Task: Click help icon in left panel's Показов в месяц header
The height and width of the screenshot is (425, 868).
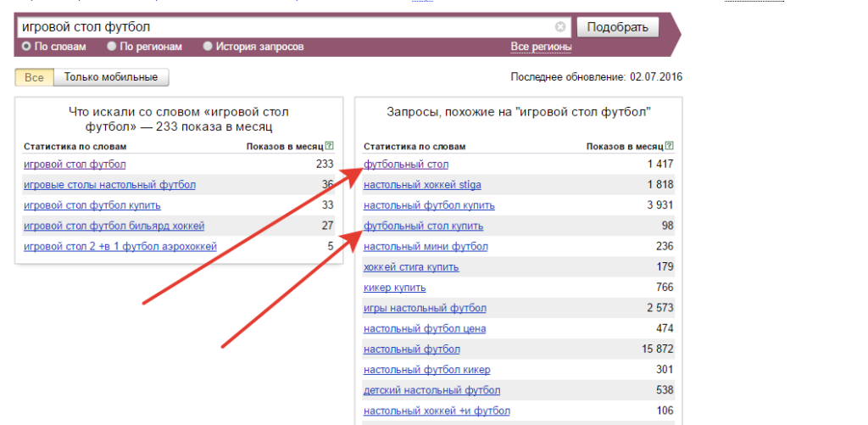Action: (x=330, y=146)
